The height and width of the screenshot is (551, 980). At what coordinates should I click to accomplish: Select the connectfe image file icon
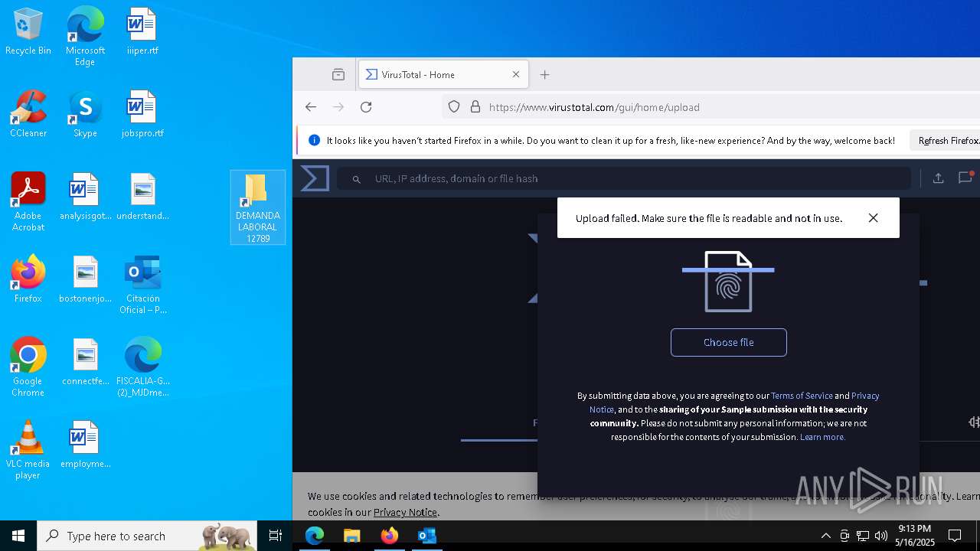[x=85, y=363]
